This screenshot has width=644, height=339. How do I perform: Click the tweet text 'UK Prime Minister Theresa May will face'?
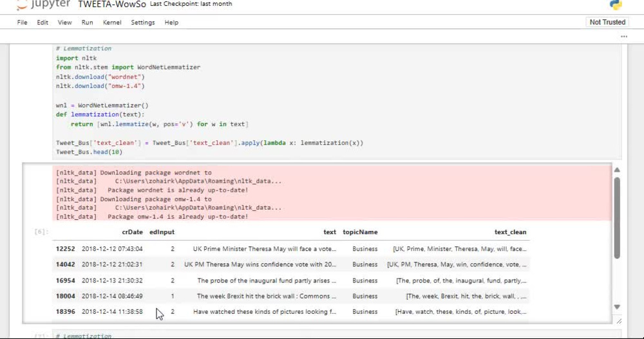coord(264,249)
